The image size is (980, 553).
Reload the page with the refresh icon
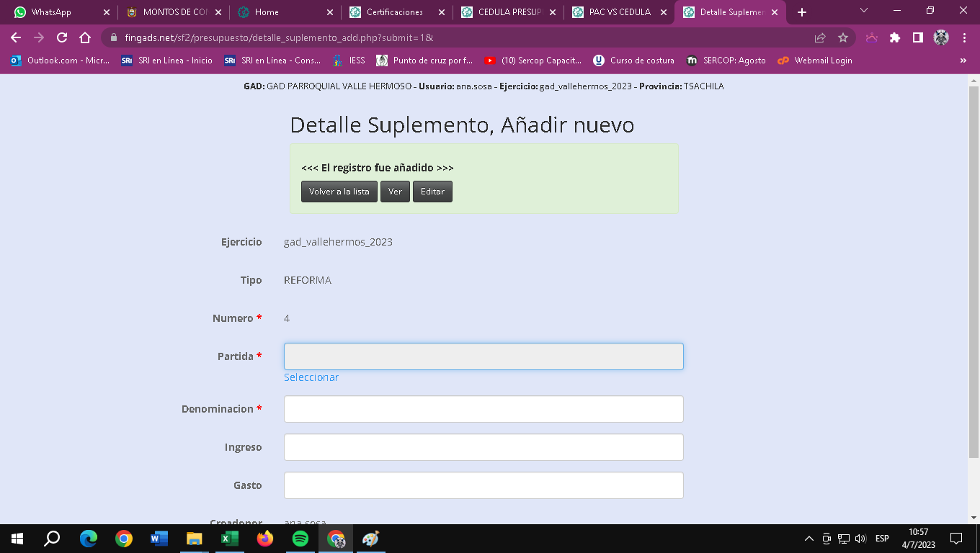coord(62,38)
